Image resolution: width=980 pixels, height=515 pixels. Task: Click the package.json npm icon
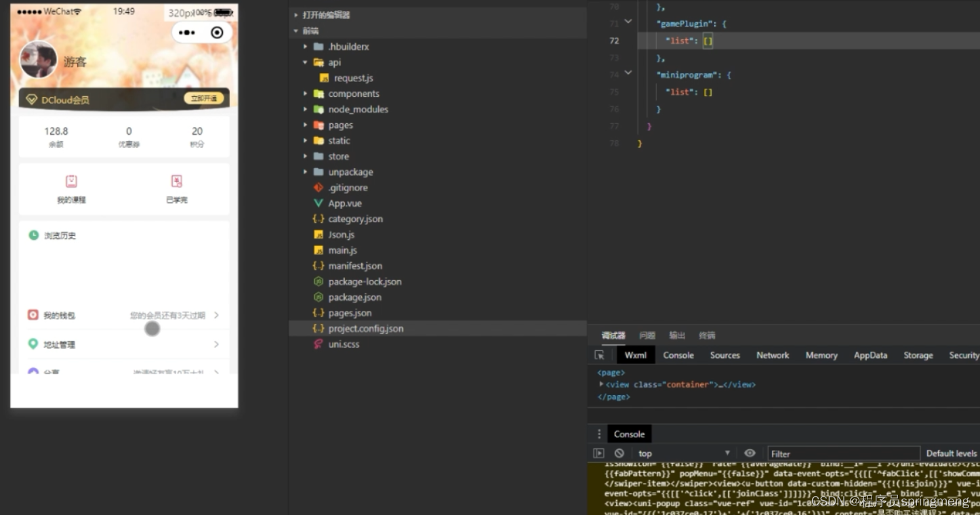coord(319,297)
